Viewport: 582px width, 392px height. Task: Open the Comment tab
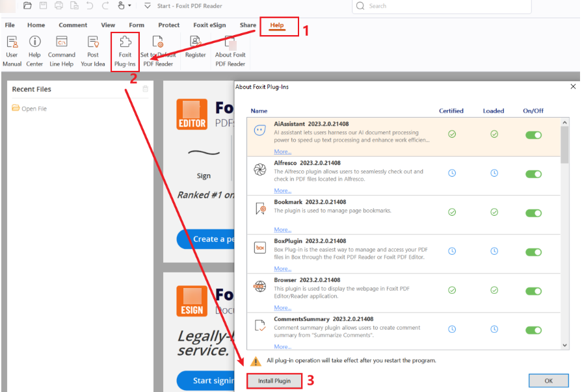pos(73,25)
